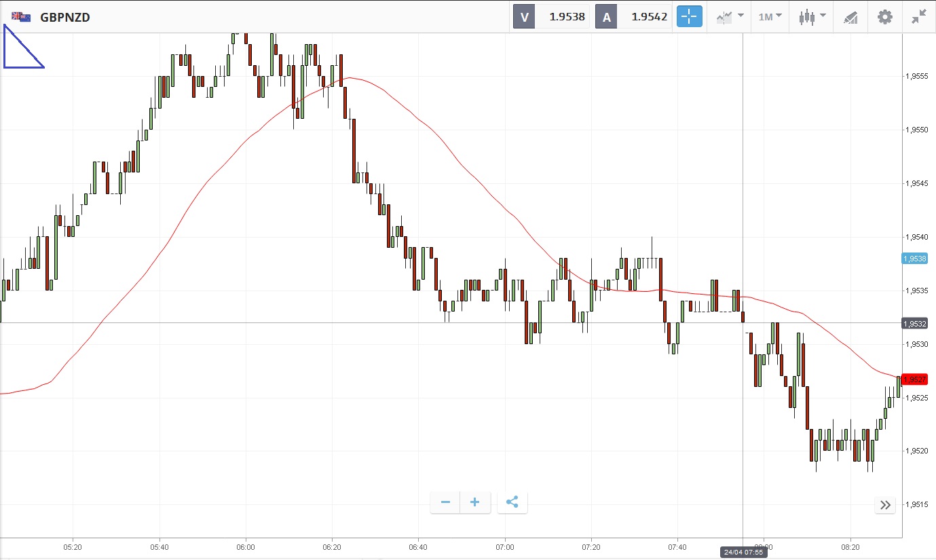The height and width of the screenshot is (560, 936).
Task: Open chart settings gear icon
Action: pyautogui.click(x=885, y=17)
